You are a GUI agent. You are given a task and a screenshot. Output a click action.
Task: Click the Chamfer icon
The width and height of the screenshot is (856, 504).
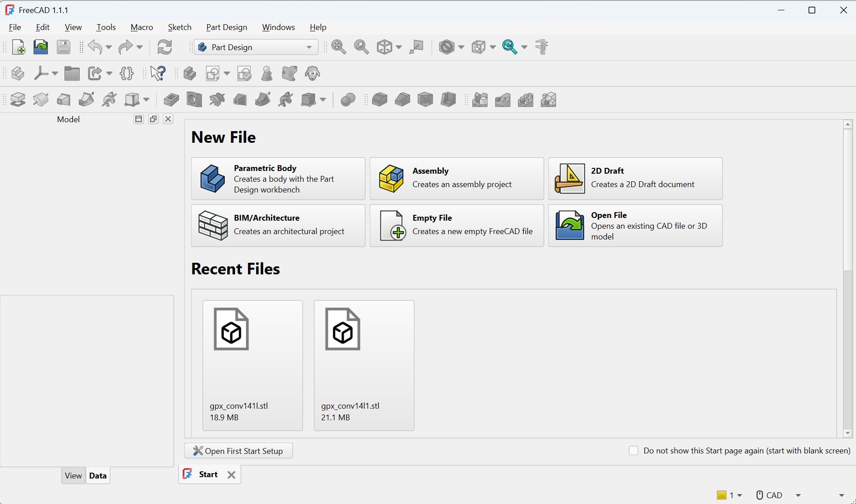coord(402,99)
